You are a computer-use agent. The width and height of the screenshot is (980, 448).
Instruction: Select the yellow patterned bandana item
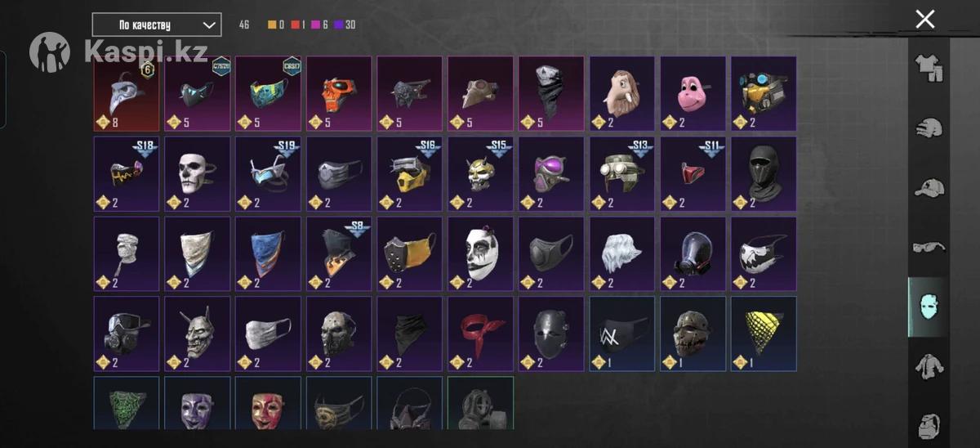pos(764,334)
